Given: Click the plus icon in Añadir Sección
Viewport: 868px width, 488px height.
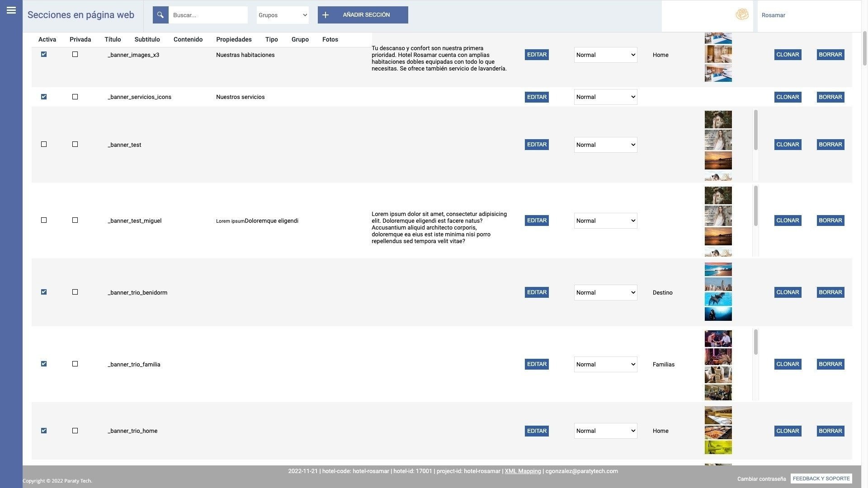Looking at the screenshot, I should (325, 15).
